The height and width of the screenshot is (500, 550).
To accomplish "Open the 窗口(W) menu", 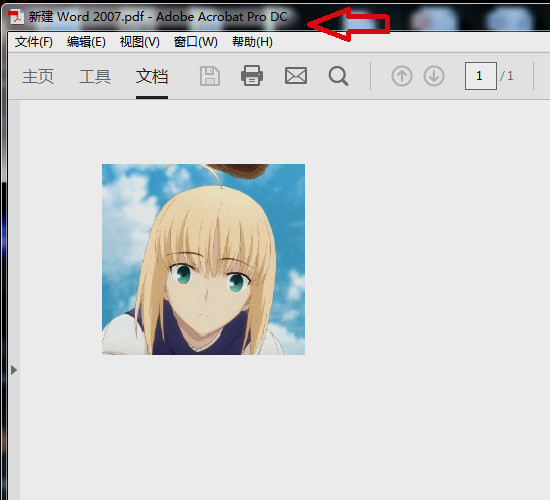I will point(196,42).
